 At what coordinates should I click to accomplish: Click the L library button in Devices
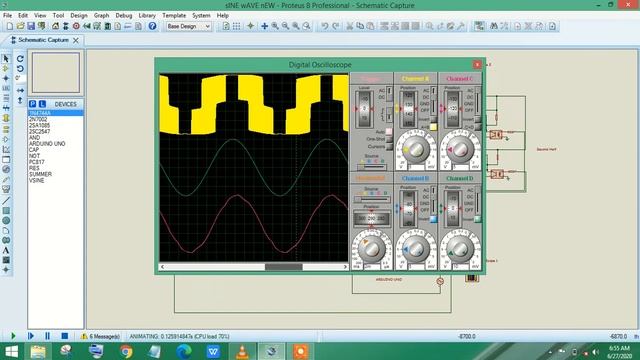pyautogui.click(x=42, y=104)
